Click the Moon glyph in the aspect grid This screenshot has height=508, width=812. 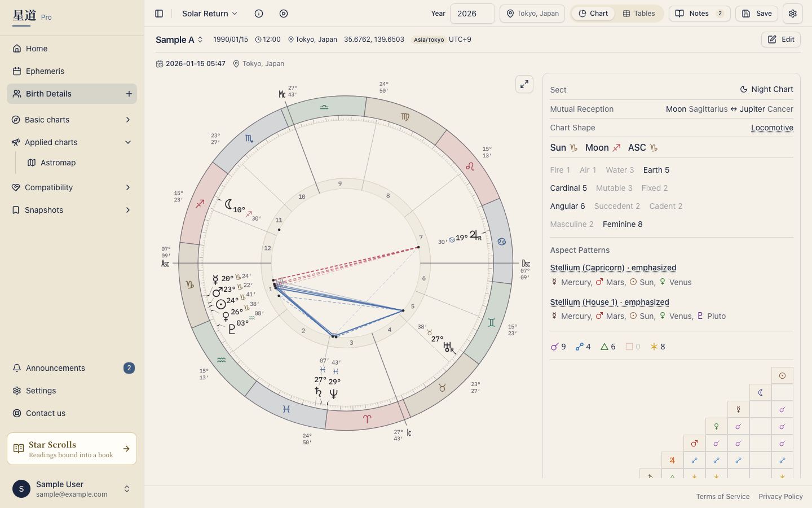(x=760, y=392)
